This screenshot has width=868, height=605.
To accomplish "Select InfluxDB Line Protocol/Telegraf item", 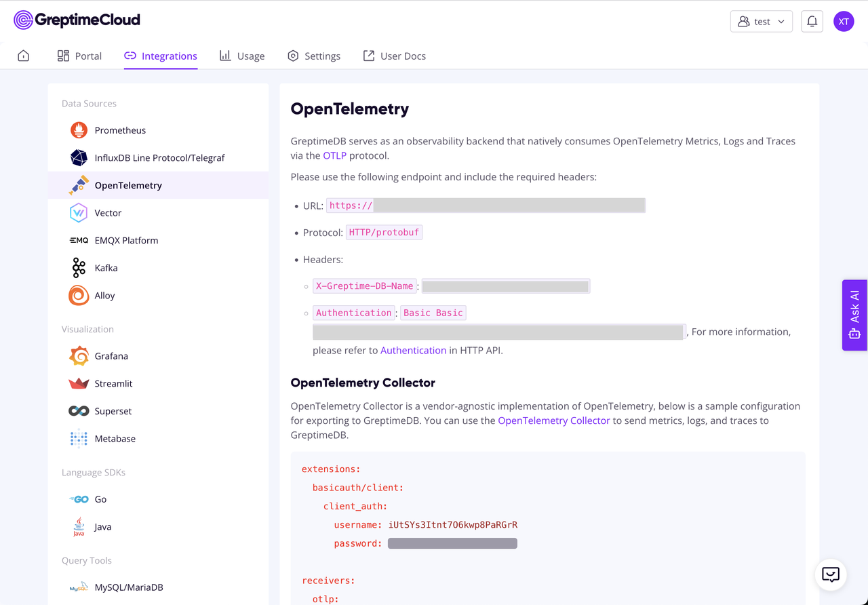I will 159,158.
